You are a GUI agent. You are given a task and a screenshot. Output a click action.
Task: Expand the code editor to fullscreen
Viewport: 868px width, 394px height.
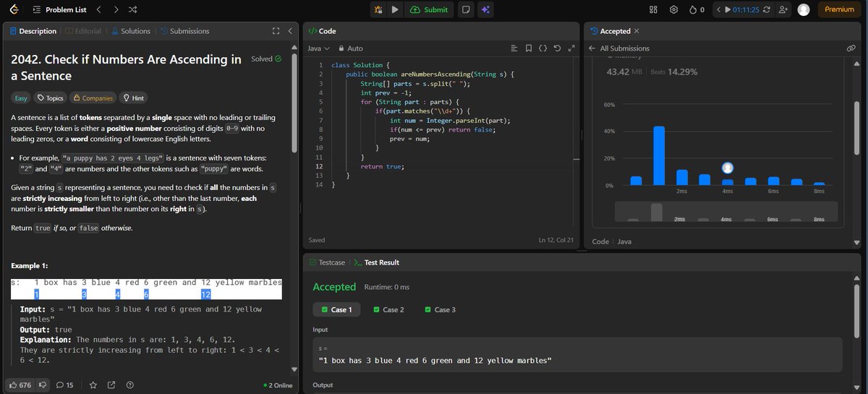point(571,48)
